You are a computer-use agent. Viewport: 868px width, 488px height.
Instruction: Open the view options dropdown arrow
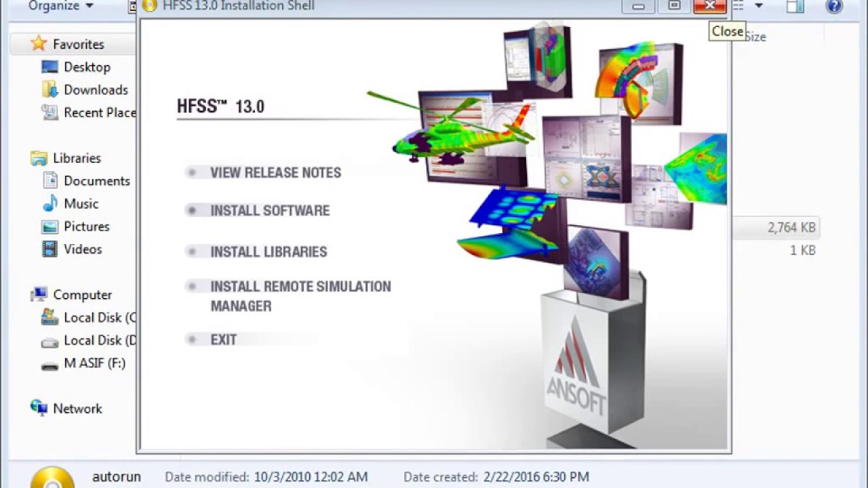point(759,6)
